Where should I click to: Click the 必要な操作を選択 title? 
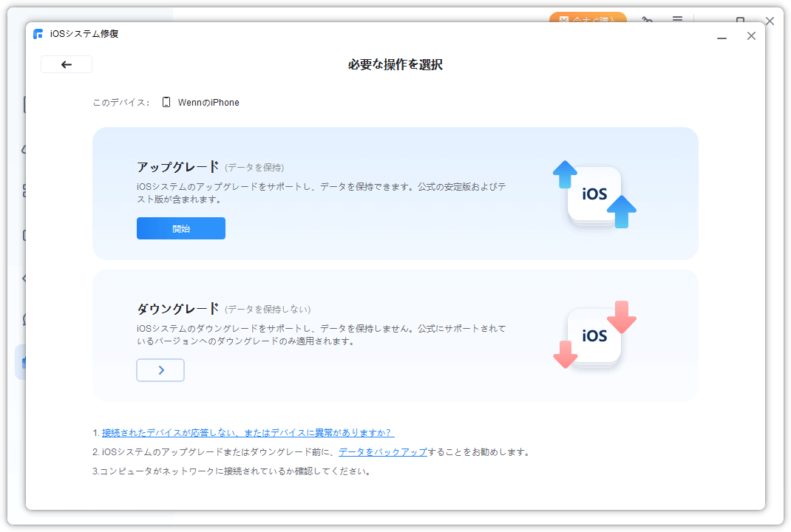coord(395,64)
